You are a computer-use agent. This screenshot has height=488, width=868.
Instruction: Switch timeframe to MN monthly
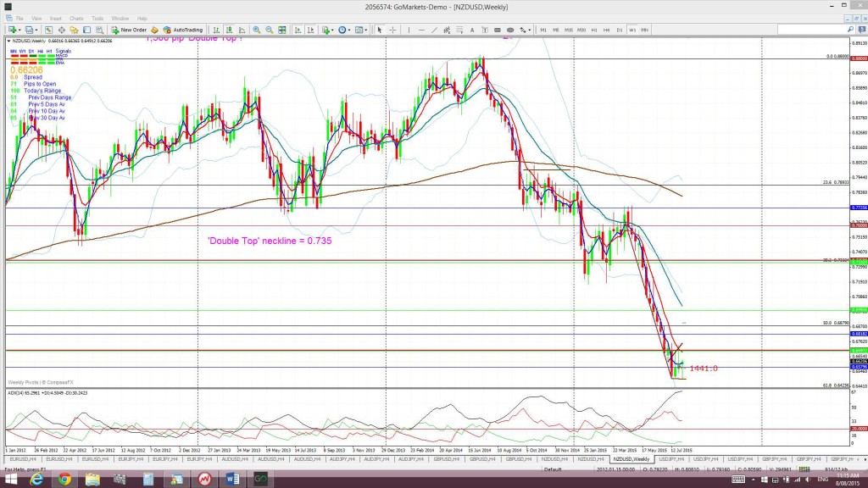645,30
